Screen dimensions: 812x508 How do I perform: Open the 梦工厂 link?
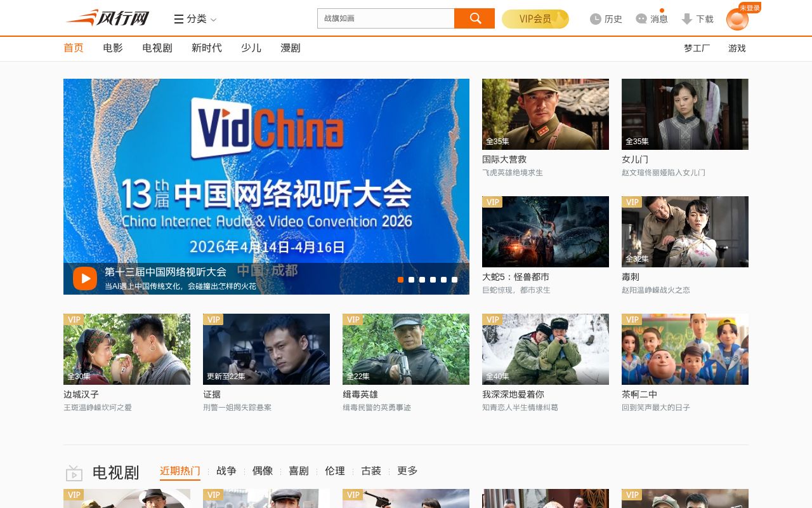tap(697, 48)
